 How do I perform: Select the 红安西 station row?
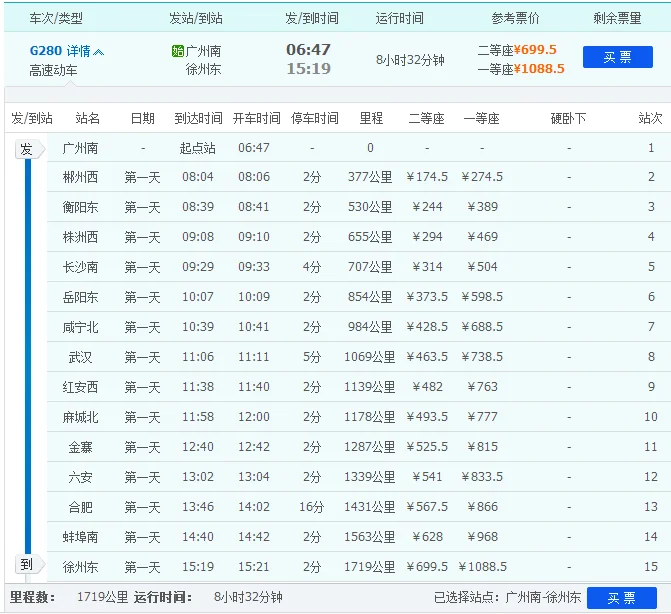point(359,386)
